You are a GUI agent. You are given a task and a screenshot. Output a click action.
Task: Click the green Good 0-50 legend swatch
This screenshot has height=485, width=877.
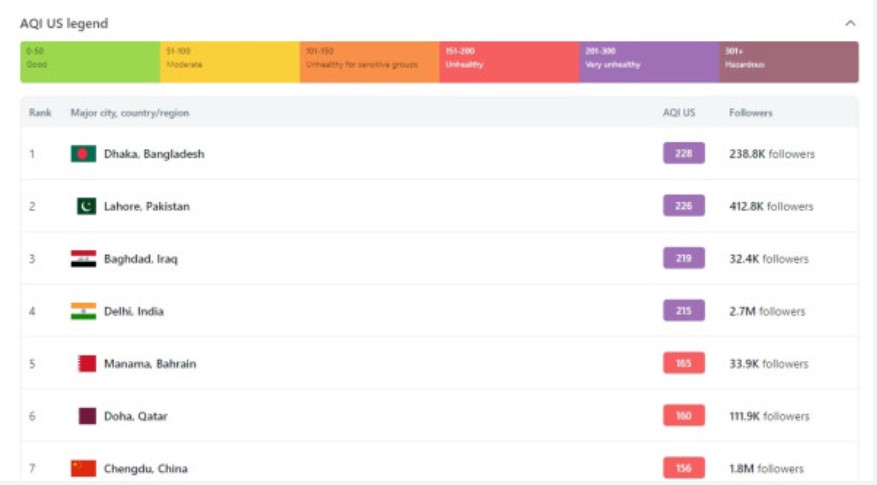(x=90, y=62)
